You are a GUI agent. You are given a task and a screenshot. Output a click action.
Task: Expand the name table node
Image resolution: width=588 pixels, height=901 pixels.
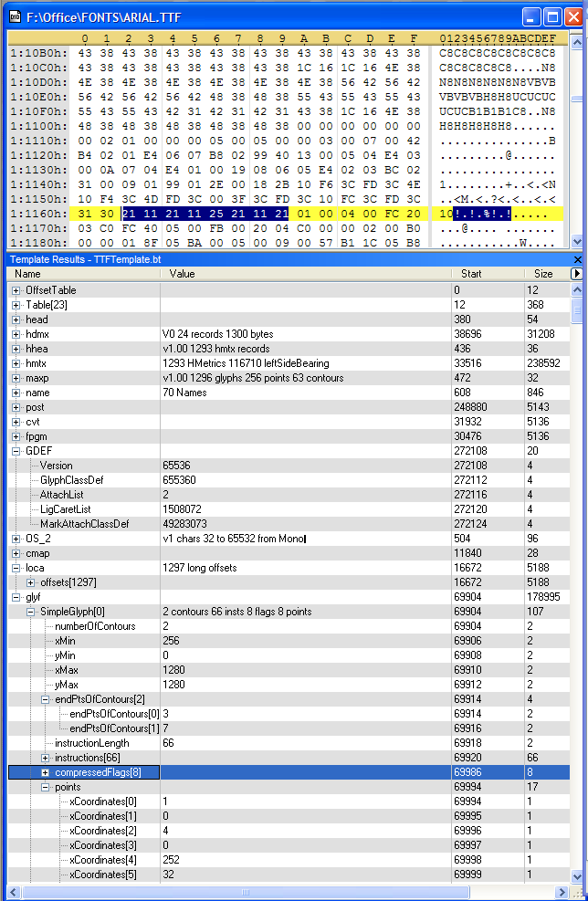click(x=16, y=393)
